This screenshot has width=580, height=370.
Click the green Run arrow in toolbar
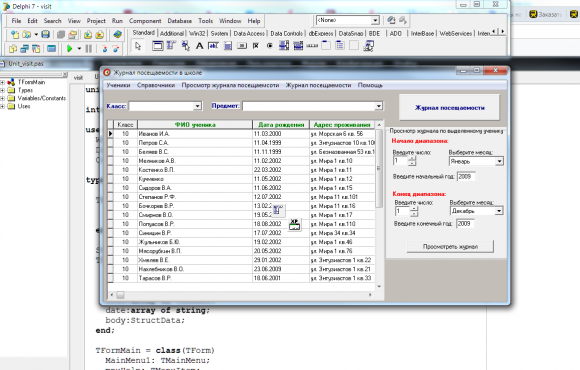[69, 48]
